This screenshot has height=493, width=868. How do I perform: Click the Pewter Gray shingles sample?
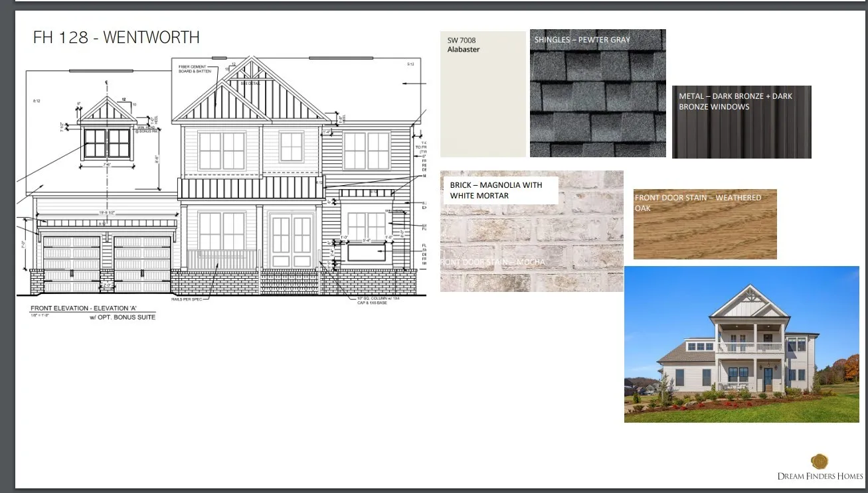(x=598, y=100)
